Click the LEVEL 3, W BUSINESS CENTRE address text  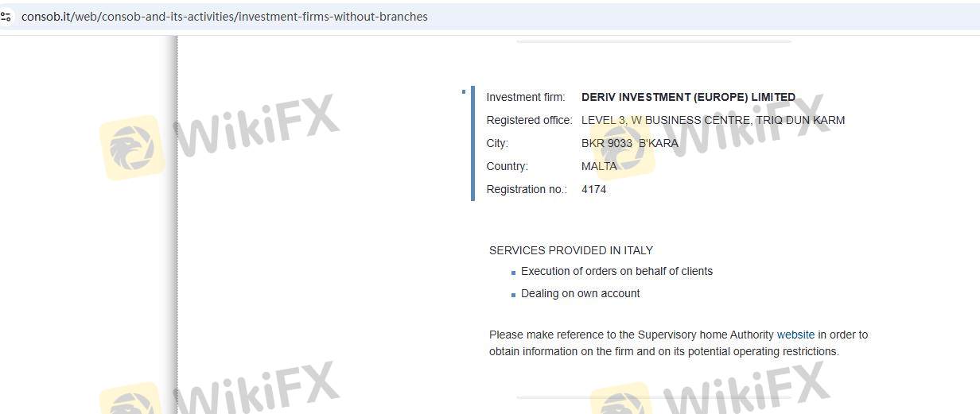point(713,120)
